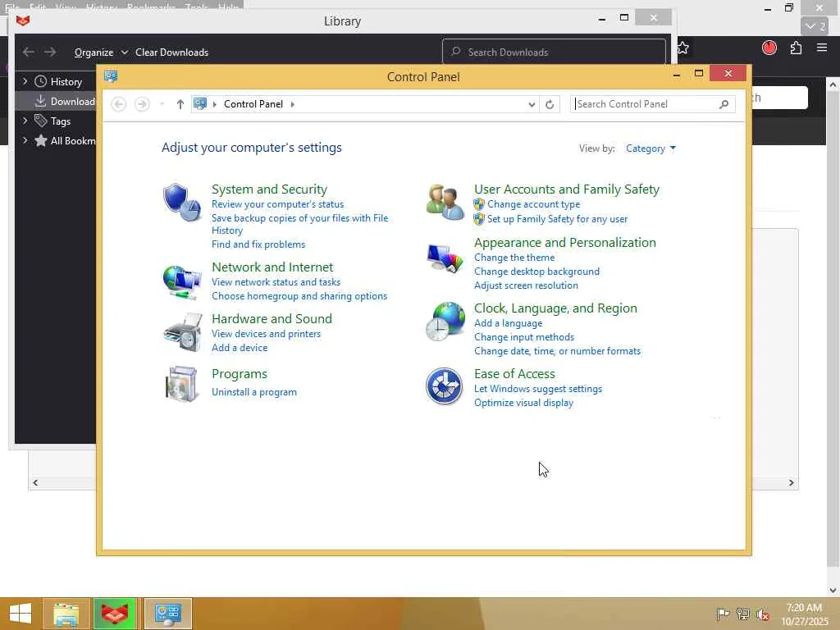Open Clock, Language, and Region globe-clock icon

[x=445, y=322]
